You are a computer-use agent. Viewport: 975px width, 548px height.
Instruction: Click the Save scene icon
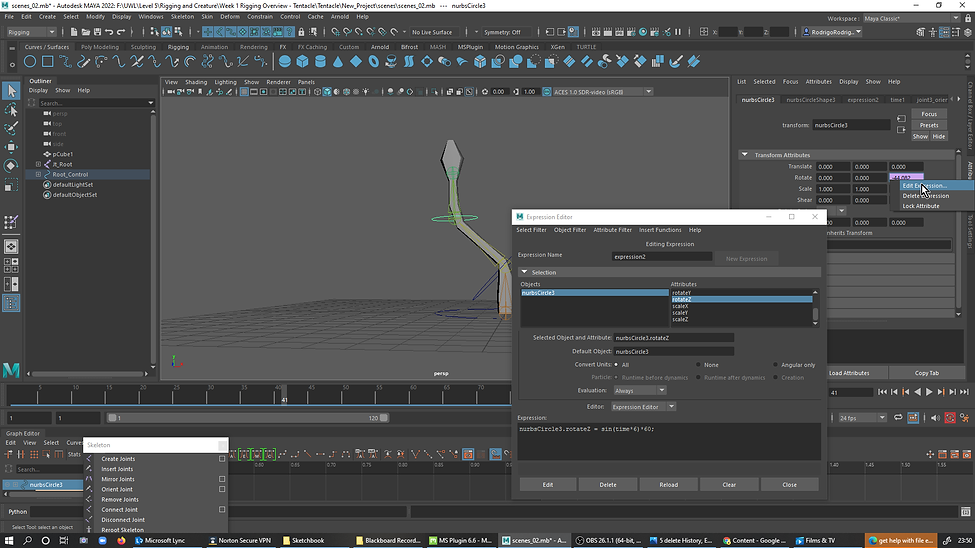click(97, 32)
